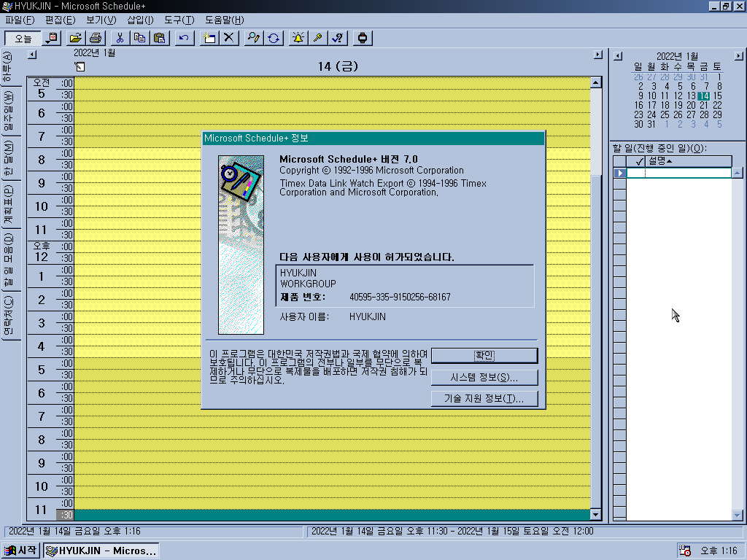Click the Paste clipboard icon
Image resolution: width=747 pixels, height=560 pixels.
(x=160, y=38)
